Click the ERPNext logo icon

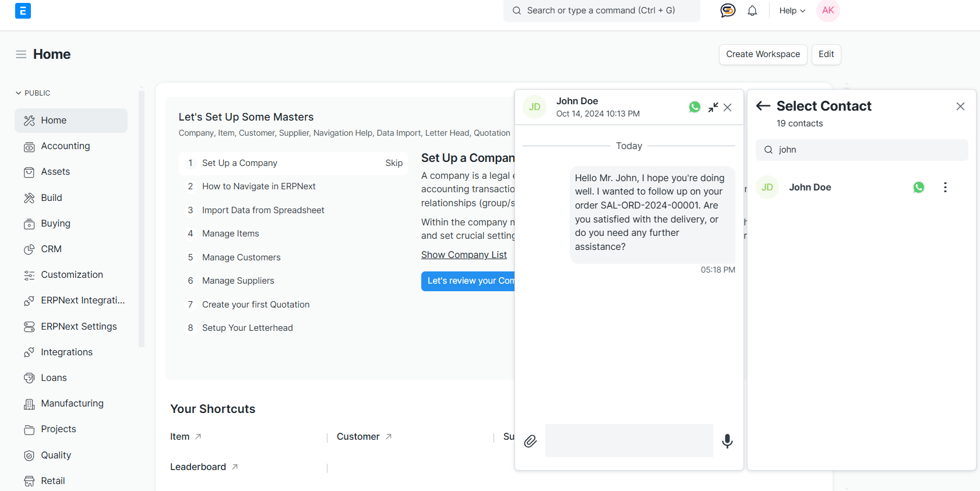pyautogui.click(x=23, y=10)
